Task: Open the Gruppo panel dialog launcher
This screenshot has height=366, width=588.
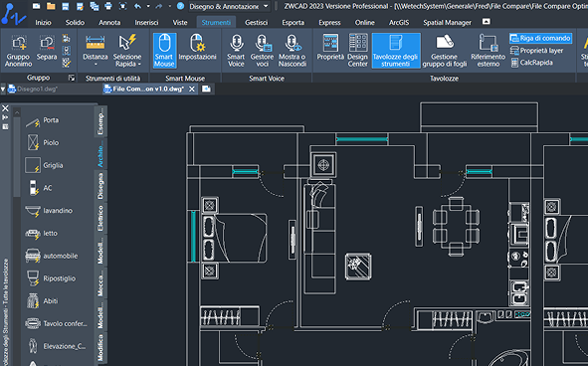Action: [x=72, y=78]
